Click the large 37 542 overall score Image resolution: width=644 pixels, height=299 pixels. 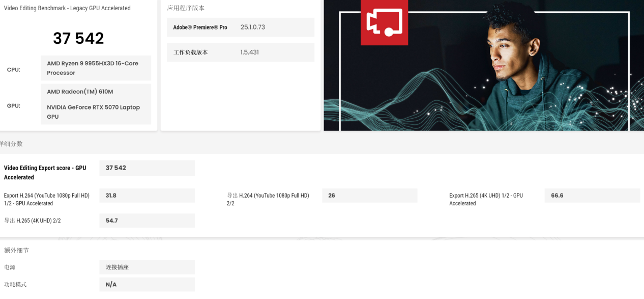click(78, 38)
